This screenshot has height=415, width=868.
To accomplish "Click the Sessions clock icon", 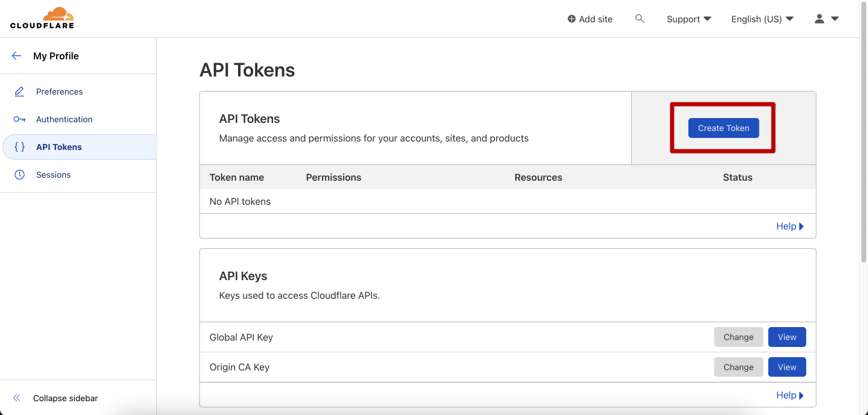I will [19, 175].
